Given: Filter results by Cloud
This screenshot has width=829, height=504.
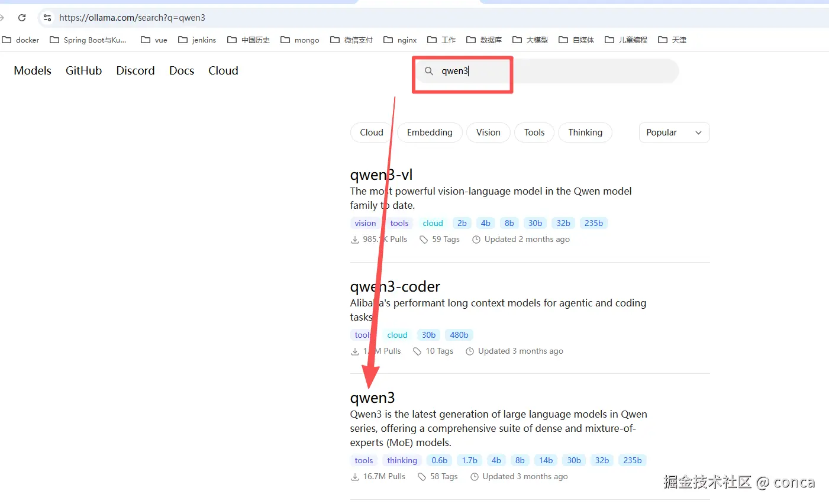Looking at the screenshot, I should click(372, 133).
